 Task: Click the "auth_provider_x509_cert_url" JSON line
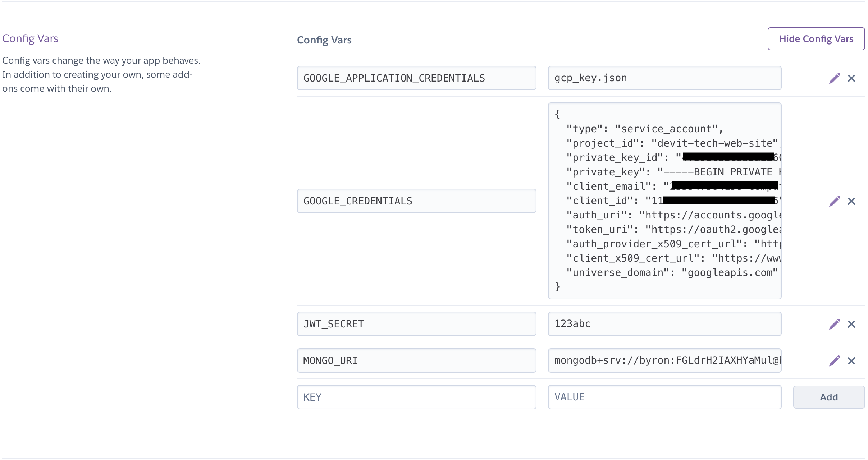coord(673,244)
